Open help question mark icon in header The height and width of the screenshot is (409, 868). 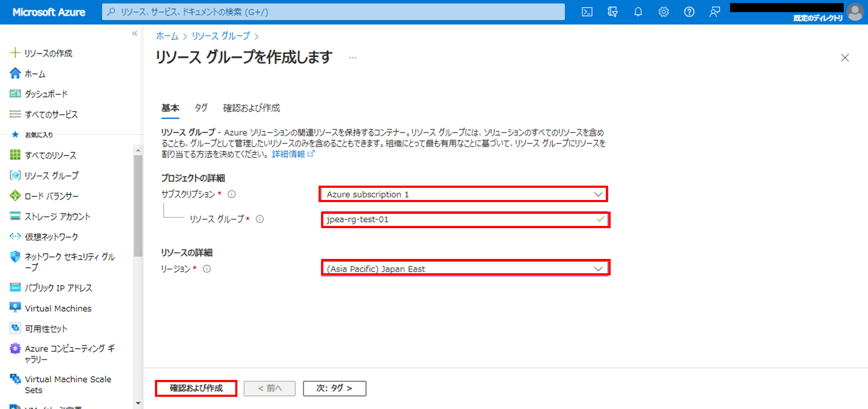pyautogui.click(x=689, y=12)
